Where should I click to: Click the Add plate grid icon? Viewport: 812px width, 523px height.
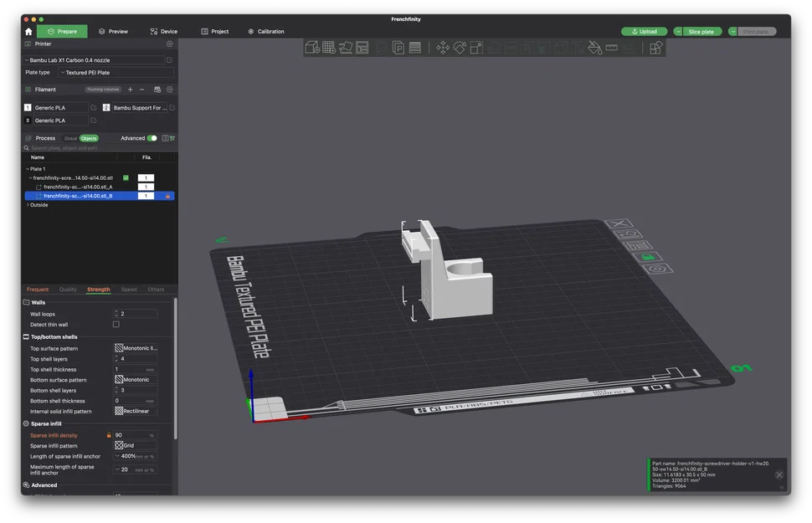point(329,48)
